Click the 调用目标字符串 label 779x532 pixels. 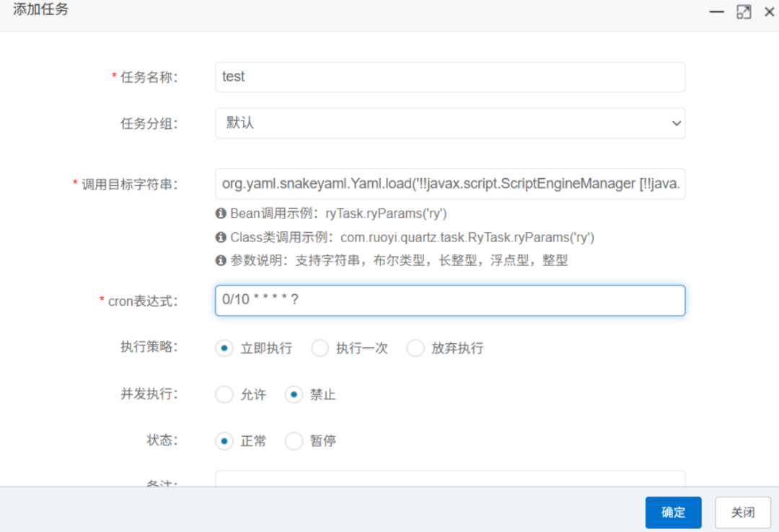(129, 185)
